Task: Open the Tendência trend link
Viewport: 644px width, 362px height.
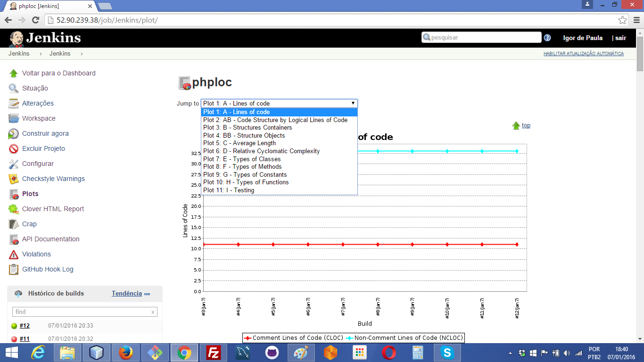Action: pyautogui.click(x=127, y=293)
